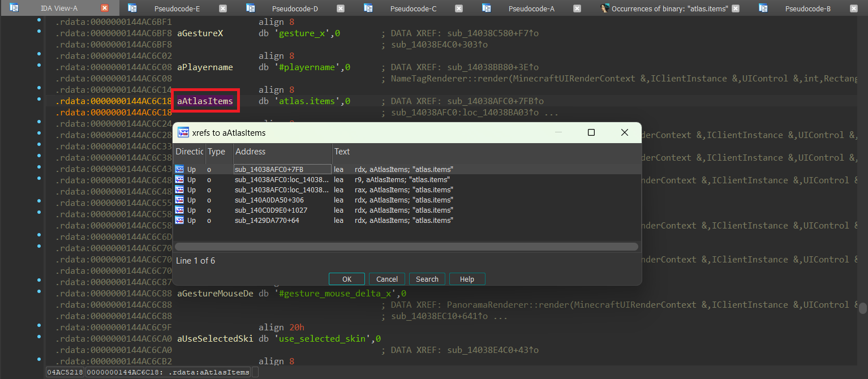Click the Pseudocode-B tab icon

point(763,8)
